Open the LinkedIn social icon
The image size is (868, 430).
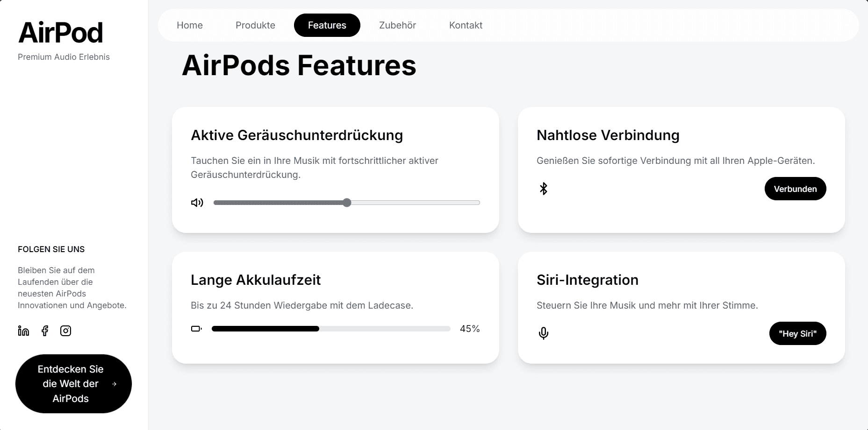click(x=23, y=331)
